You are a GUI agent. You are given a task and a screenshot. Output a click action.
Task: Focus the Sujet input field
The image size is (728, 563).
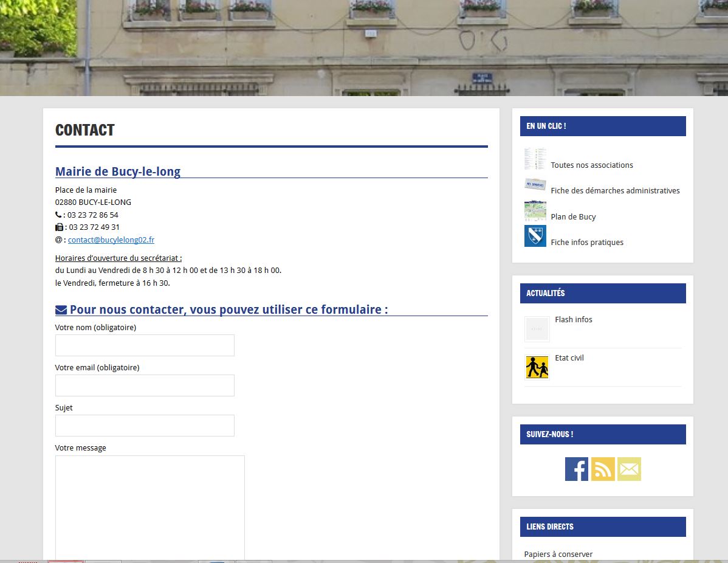145,426
